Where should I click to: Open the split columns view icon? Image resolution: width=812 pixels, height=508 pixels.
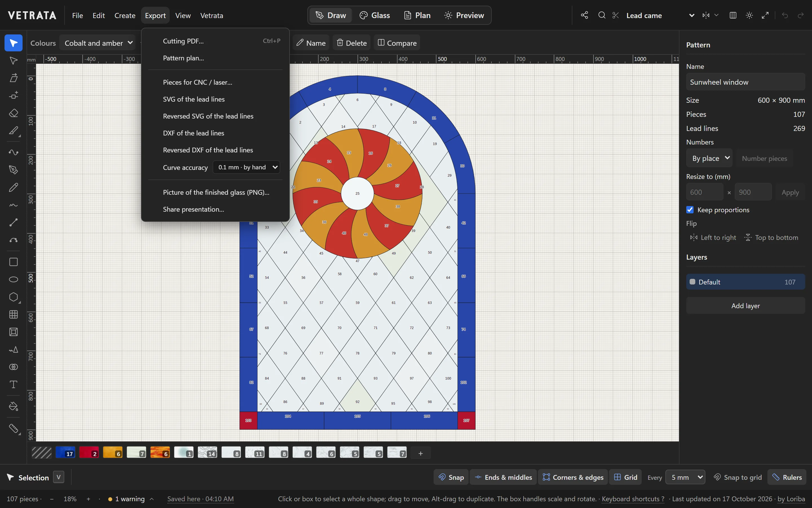(733, 15)
